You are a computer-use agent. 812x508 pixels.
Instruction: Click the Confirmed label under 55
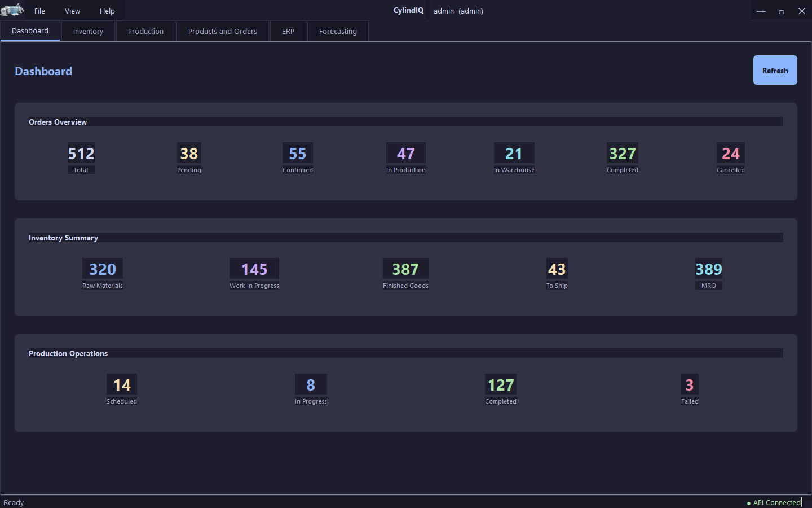tap(298, 170)
